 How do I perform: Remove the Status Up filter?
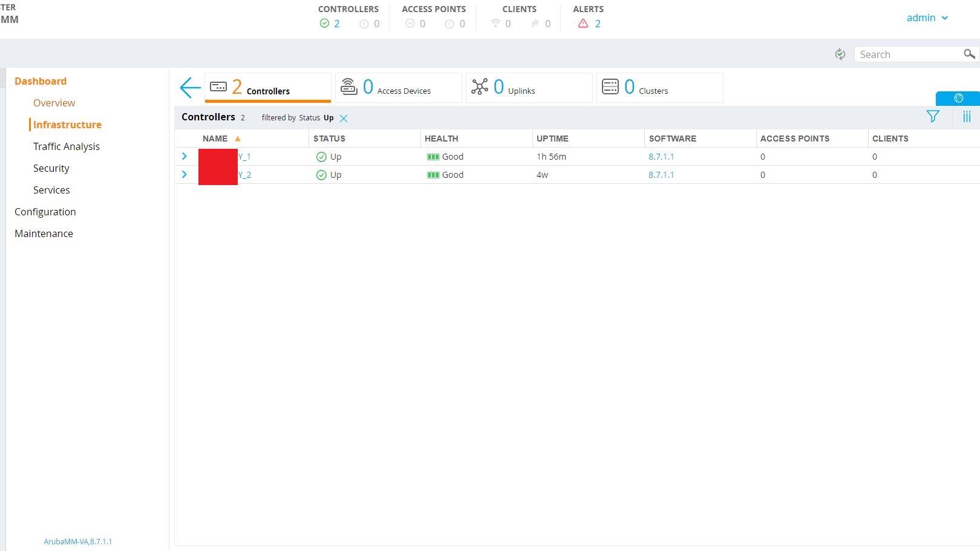pyautogui.click(x=344, y=119)
